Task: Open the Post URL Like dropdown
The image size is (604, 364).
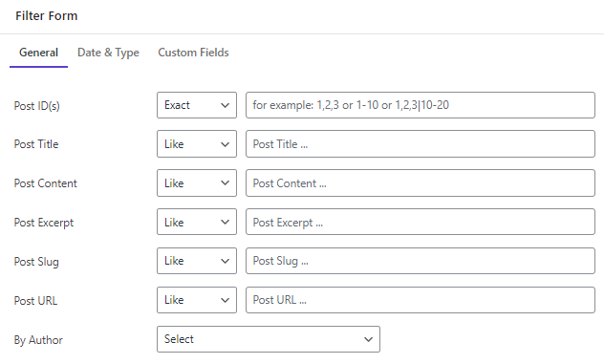Action: click(x=197, y=300)
